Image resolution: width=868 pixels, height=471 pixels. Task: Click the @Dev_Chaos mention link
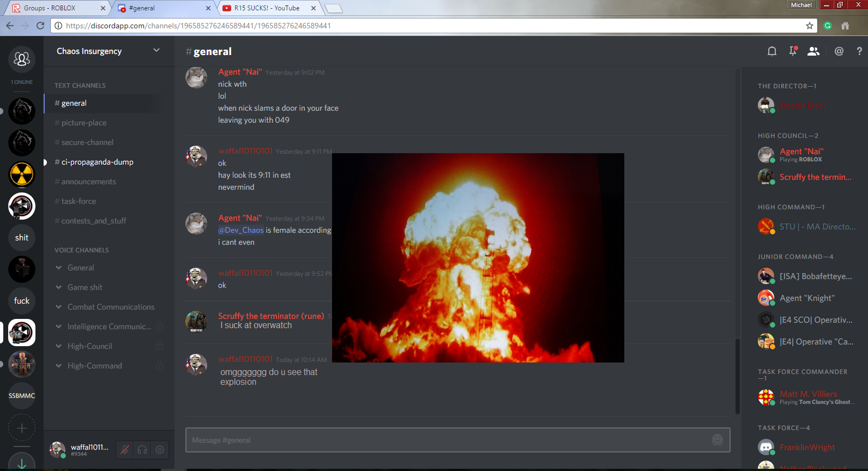(x=241, y=230)
